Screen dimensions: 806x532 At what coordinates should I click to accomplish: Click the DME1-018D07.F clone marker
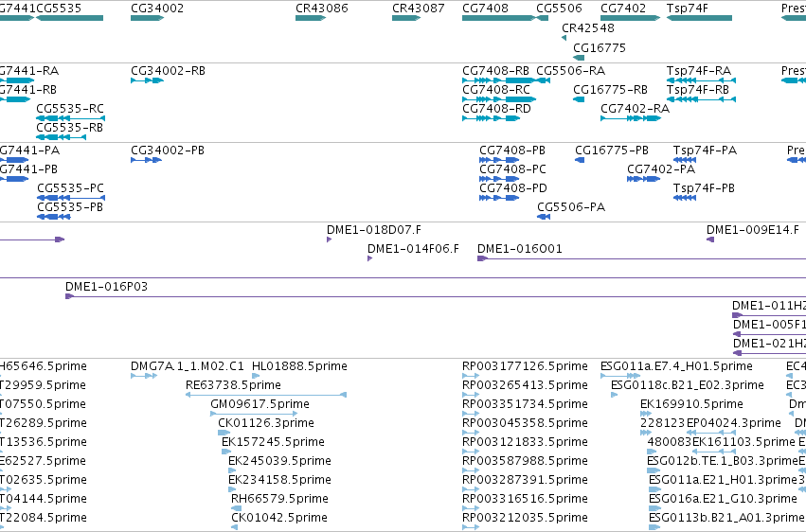[x=329, y=239]
